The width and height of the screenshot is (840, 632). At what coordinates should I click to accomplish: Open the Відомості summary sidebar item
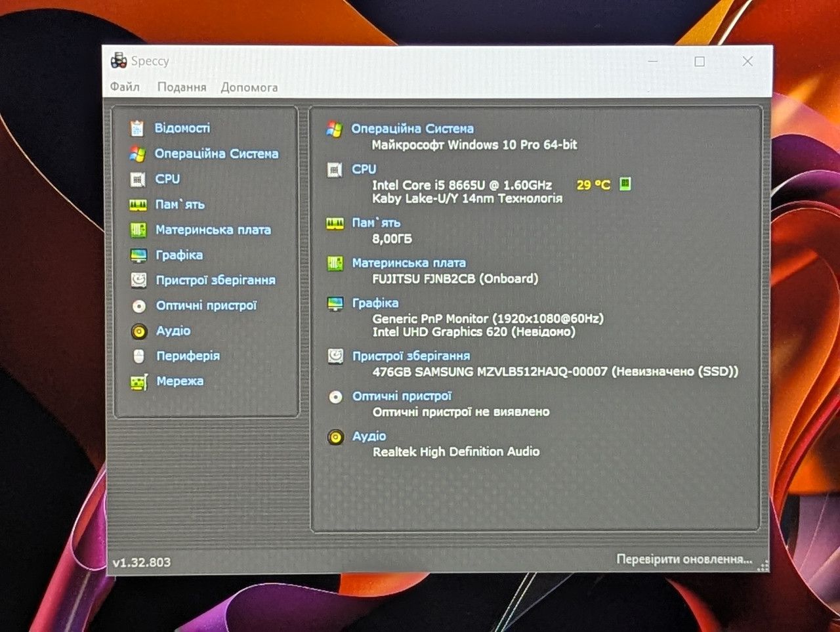pos(182,127)
